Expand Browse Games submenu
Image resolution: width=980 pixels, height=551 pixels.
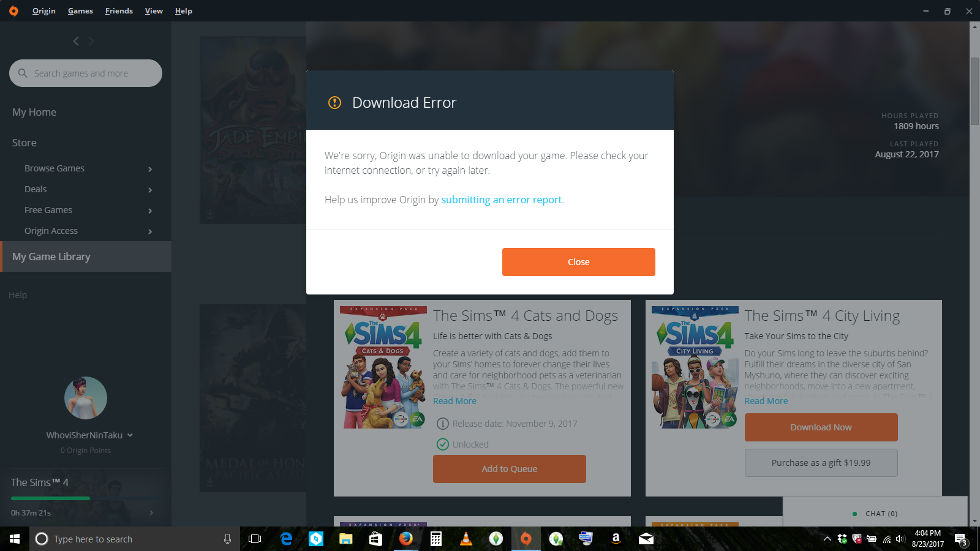[x=150, y=169]
